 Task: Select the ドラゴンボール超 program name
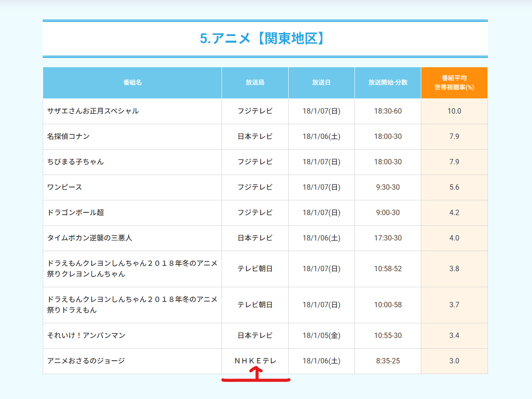click(x=75, y=212)
